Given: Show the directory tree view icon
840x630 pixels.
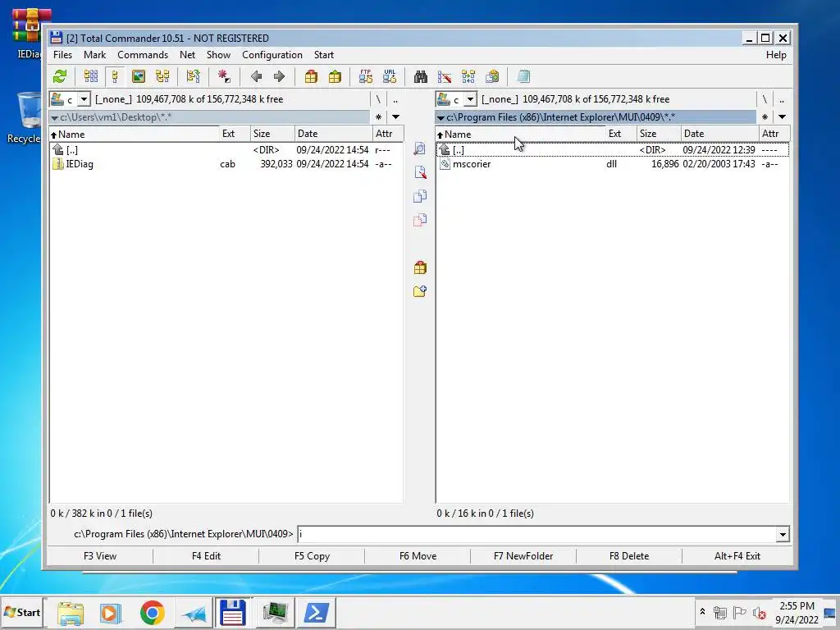Looking at the screenshot, I should pyautogui.click(x=162, y=76).
